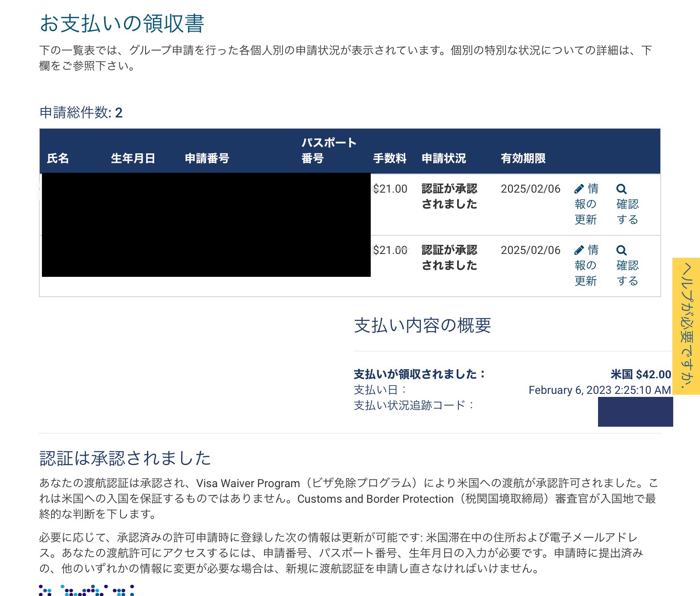The width and height of the screenshot is (700, 596).
Task: Click the magnifier icon in the first application row
Action: tap(621, 189)
